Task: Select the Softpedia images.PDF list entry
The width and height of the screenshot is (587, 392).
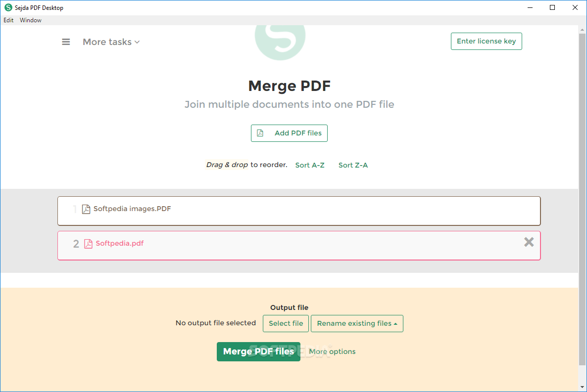Action: (299, 211)
